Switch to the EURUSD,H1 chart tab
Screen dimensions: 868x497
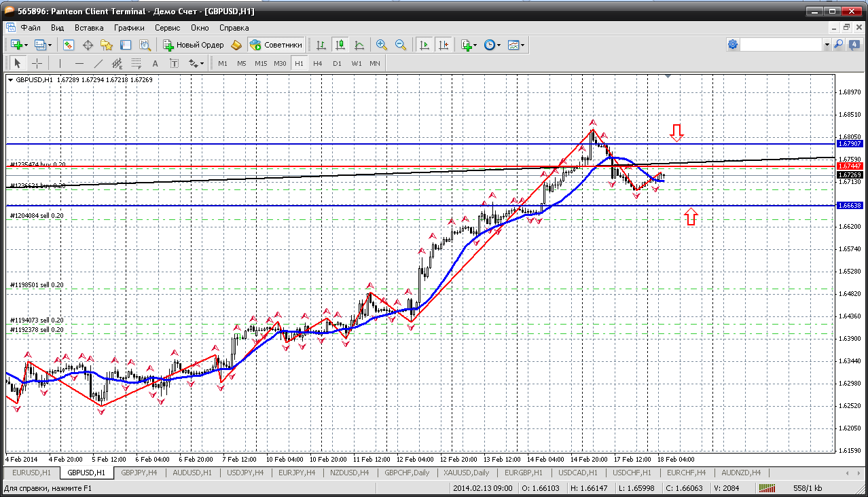[31, 473]
